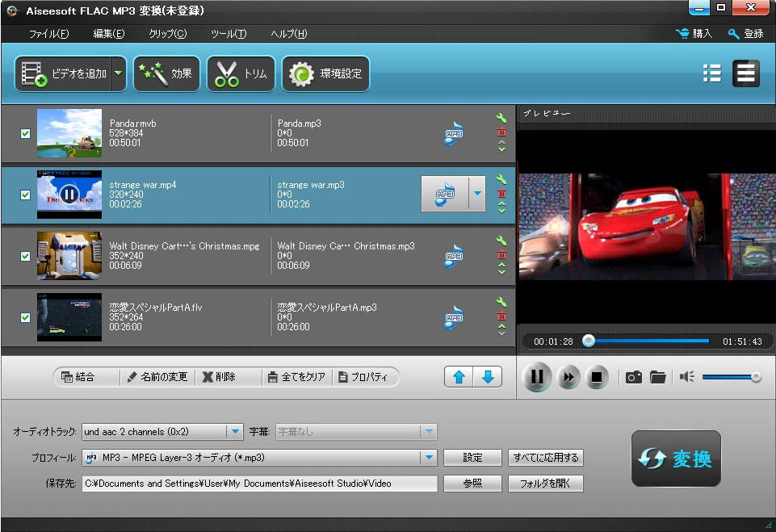The image size is (776, 532).
Task: Open the Clip (クリップ) menu
Action: pos(168,34)
